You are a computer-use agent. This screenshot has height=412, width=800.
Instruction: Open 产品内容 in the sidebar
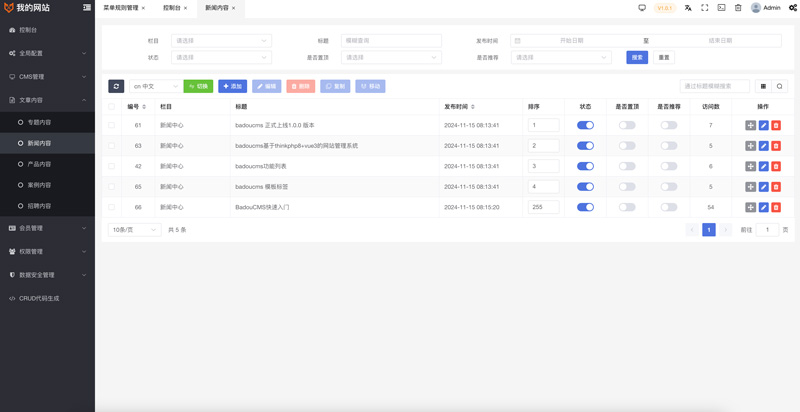coord(47,164)
